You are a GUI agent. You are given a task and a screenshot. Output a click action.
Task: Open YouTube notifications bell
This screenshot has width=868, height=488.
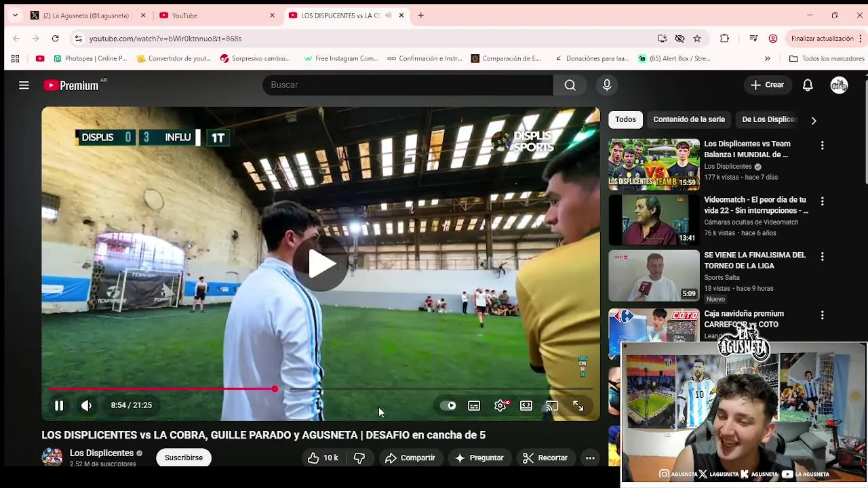808,85
